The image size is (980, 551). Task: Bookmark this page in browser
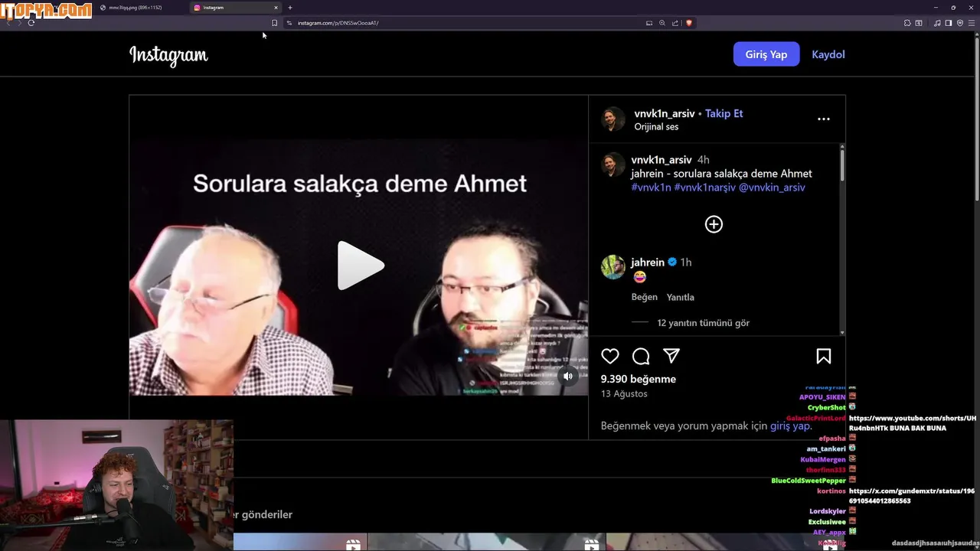[x=274, y=23]
